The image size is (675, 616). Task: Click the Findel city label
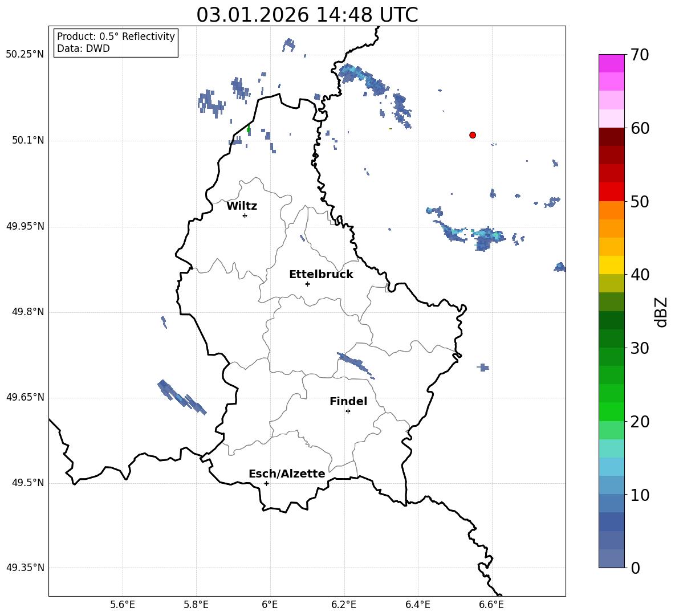tap(348, 401)
